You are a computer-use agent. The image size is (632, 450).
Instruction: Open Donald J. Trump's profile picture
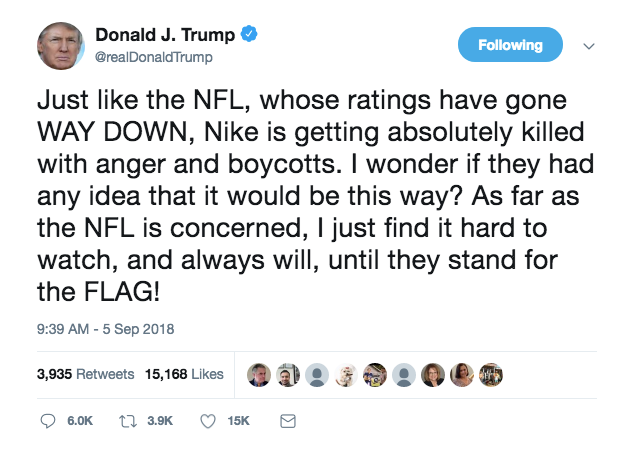pos(60,46)
